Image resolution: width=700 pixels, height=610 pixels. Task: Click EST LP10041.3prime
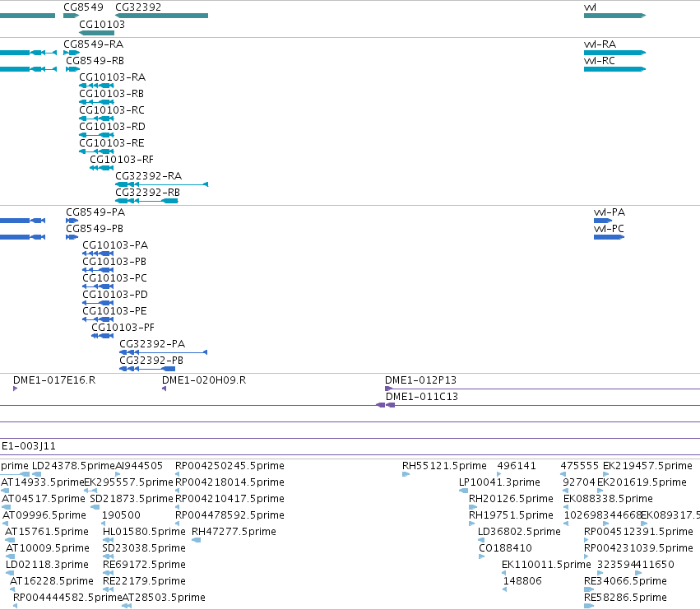499,482
